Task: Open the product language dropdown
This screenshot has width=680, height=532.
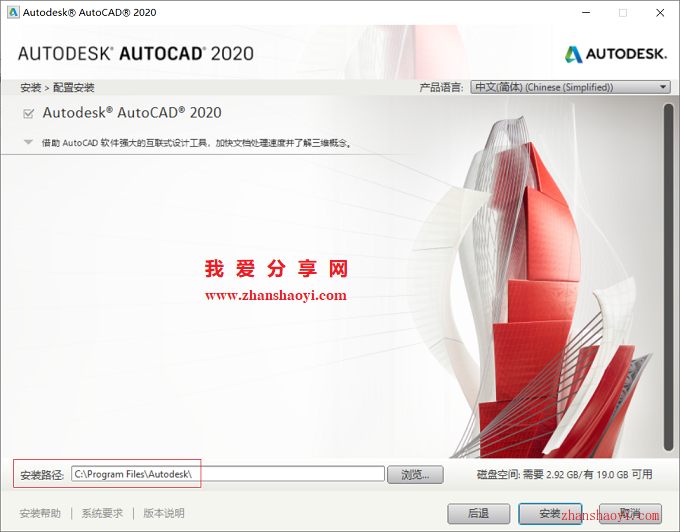Action: pos(570,87)
